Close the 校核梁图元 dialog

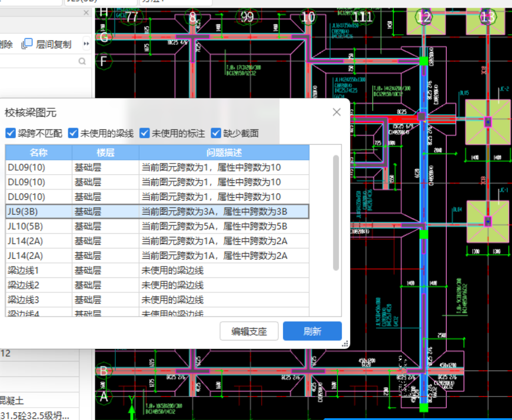click(337, 112)
